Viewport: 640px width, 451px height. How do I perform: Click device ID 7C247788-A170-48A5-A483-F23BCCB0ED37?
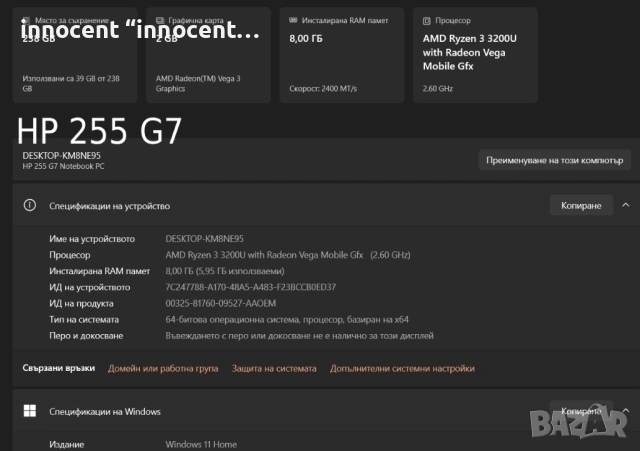pyautogui.click(x=251, y=287)
